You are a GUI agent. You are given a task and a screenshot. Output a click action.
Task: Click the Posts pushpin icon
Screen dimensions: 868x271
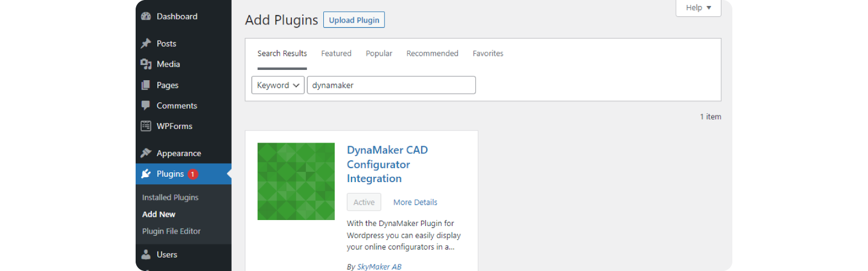[146, 43]
